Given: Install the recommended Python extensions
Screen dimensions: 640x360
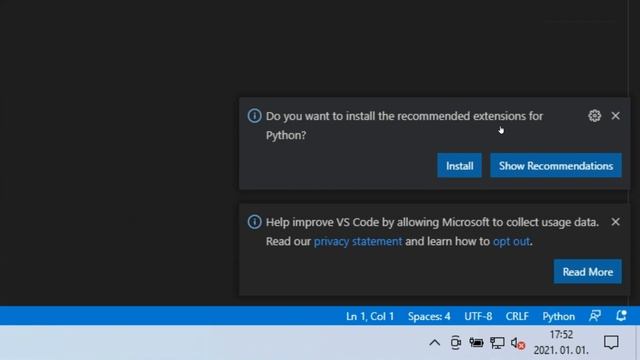Looking at the screenshot, I should tap(459, 166).
